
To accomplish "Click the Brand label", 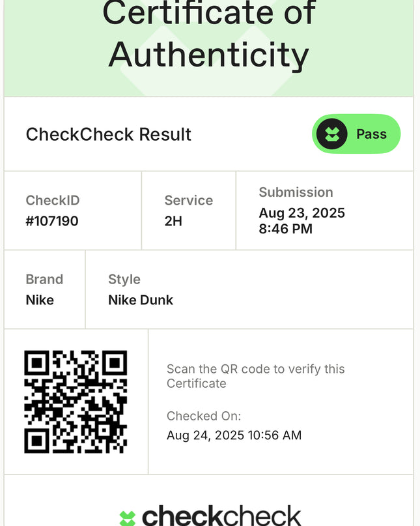I will pos(44,279).
